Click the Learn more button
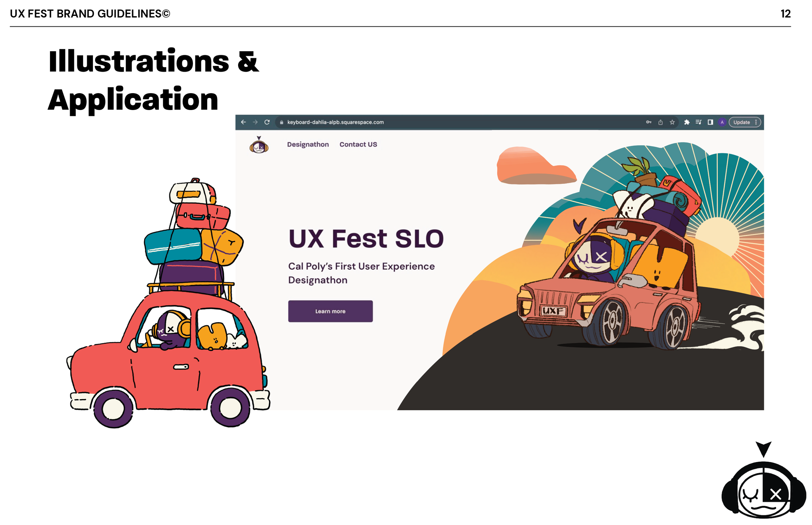Viewport: 812px width, 525px height. coord(330,311)
